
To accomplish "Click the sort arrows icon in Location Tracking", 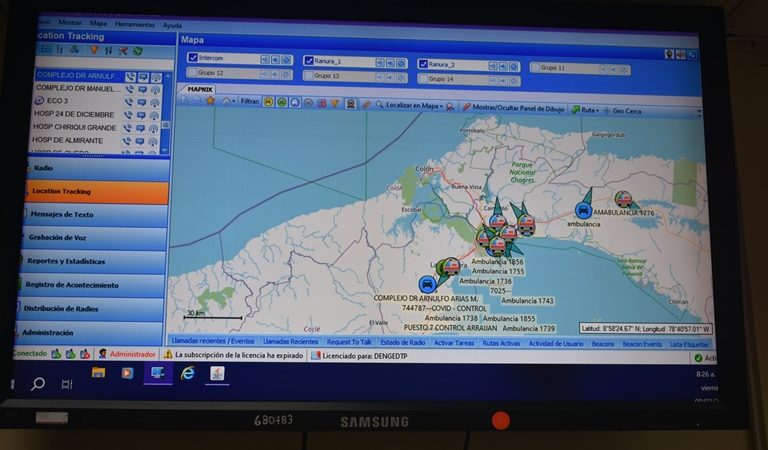I will point(108,50).
